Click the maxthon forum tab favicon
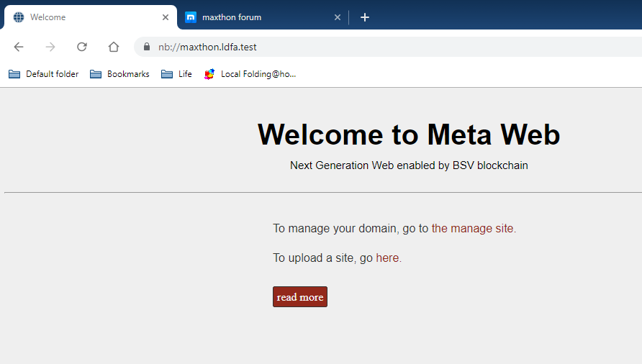 click(x=191, y=17)
